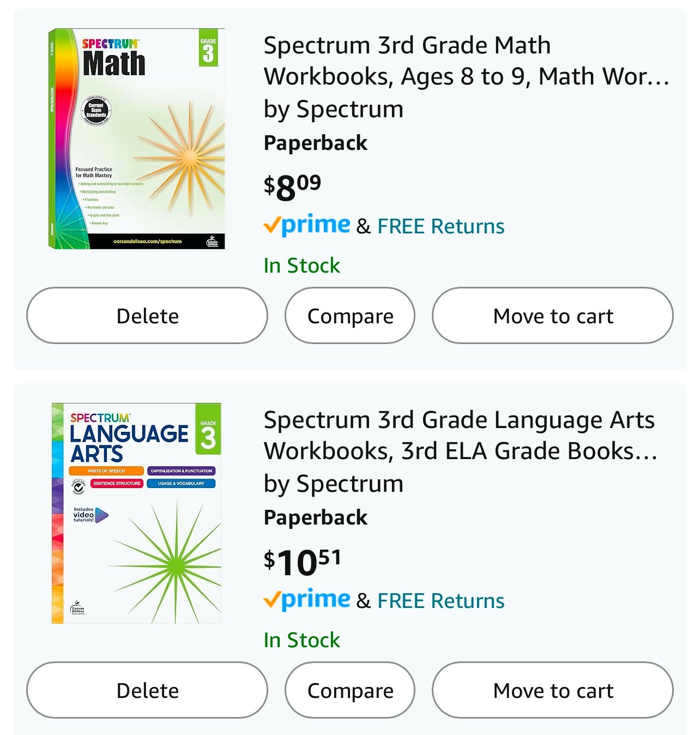Viewport: 700px width, 735px height.
Task: Click In Stock under the Math workbook
Action: pyautogui.click(x=301, y=266)
